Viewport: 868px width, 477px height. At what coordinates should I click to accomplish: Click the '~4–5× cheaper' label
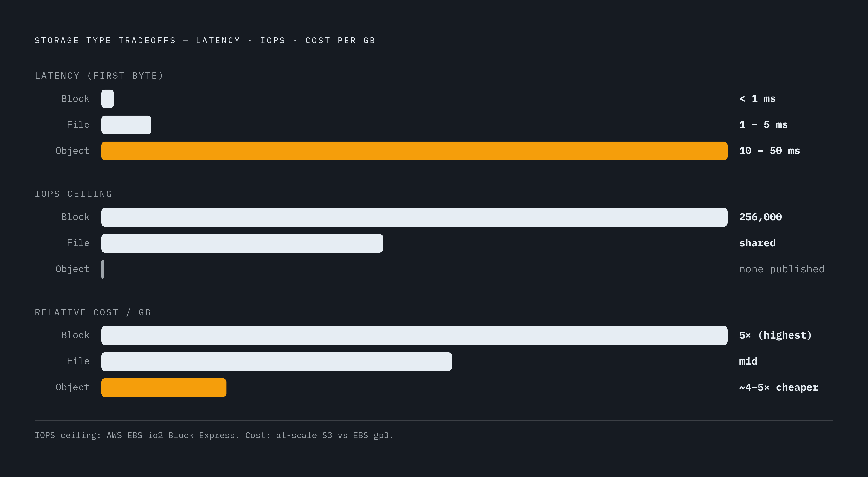[779, 387]
